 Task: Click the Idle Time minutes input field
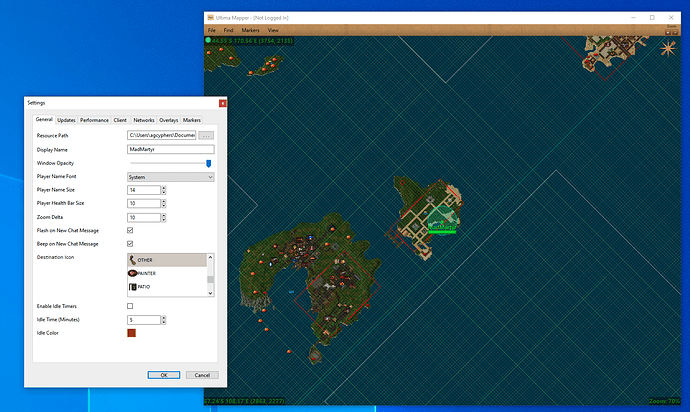[144, 320]
